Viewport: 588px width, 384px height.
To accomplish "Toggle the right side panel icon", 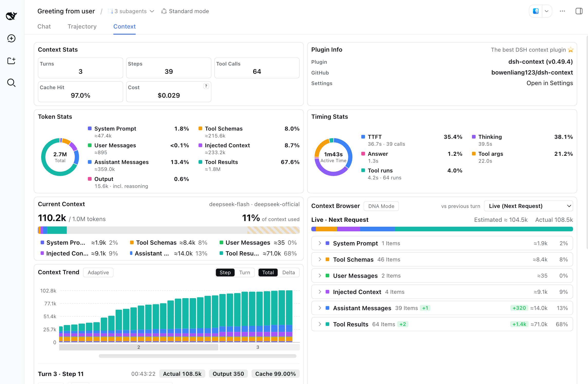I will tap(579, 11).
